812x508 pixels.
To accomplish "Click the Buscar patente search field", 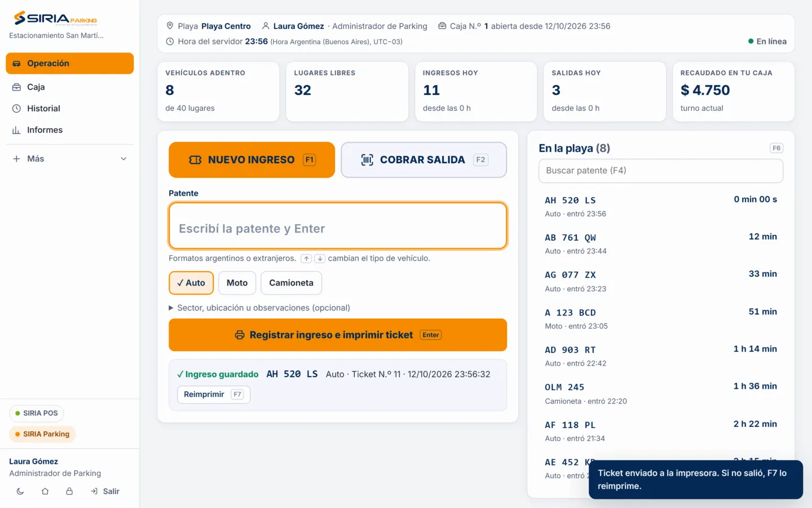I will click(660, 170).
